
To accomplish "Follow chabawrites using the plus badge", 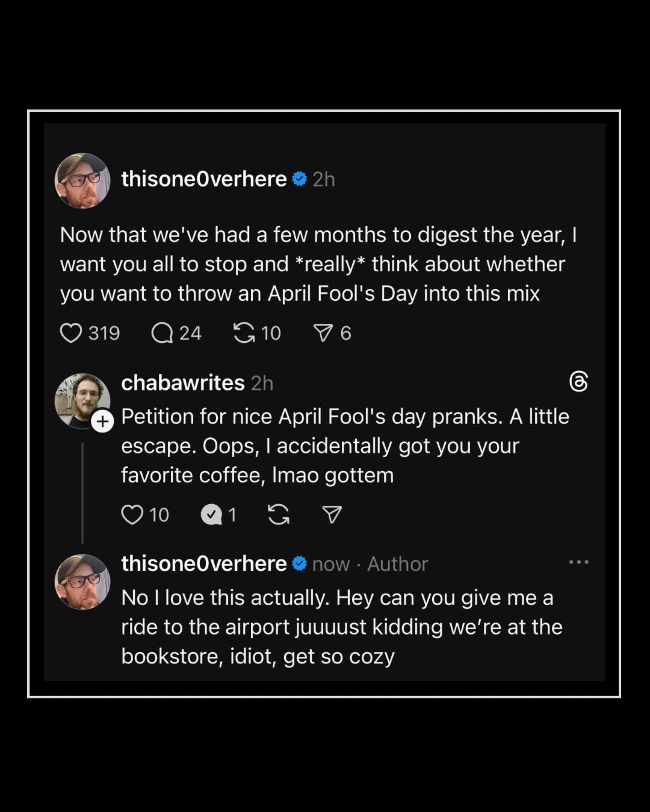I will (103, 422).
